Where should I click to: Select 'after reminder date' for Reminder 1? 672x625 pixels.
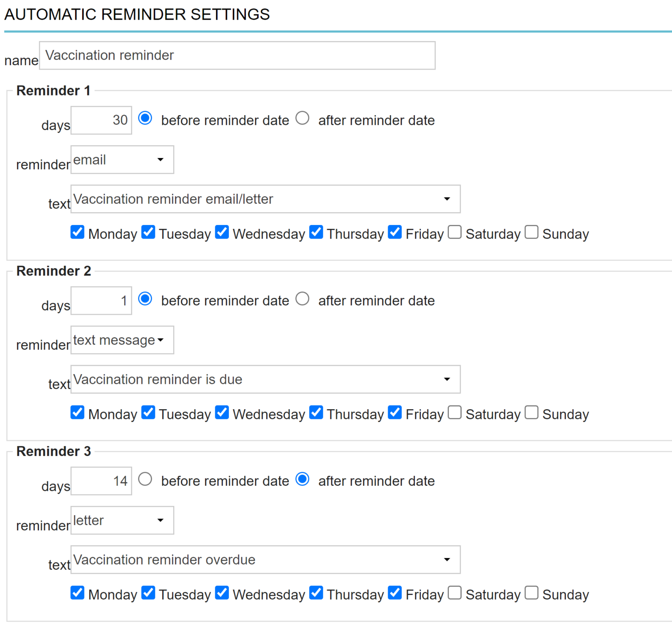(x=302, y=118)
